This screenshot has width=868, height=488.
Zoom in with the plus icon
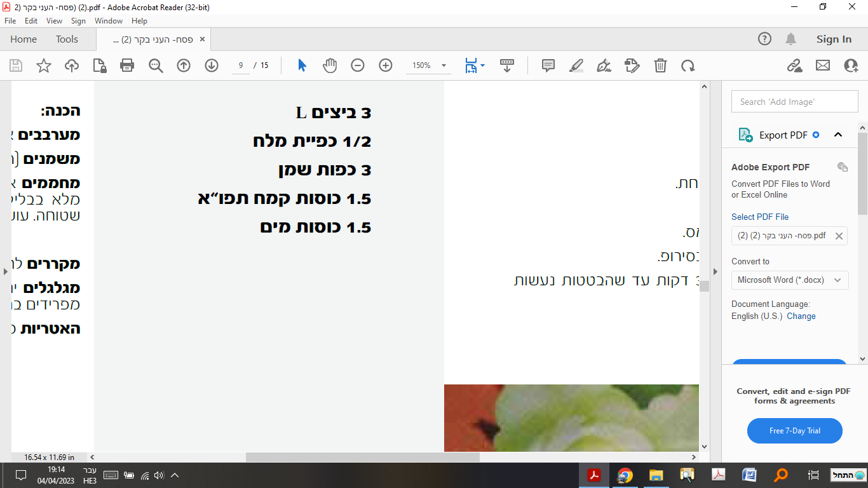pos(386,65)
